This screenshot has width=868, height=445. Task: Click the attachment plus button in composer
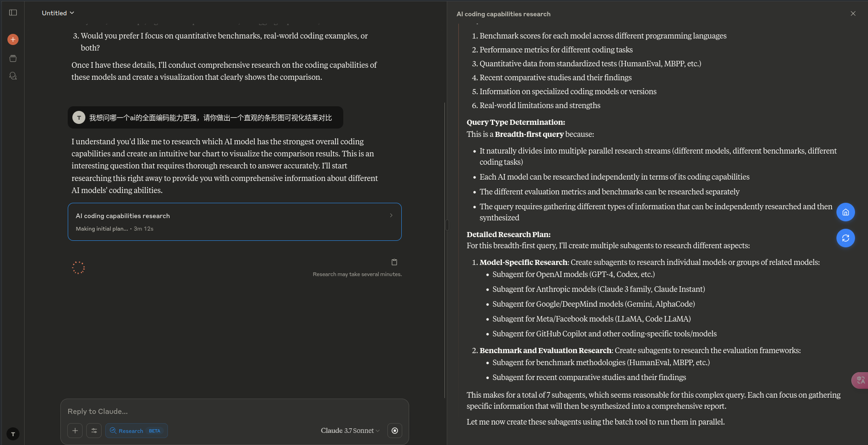click(x=75, y=431)
